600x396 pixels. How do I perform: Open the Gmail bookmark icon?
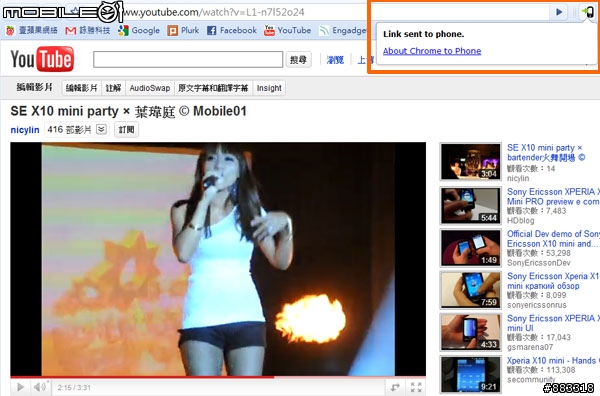click(x=70, y=30)
